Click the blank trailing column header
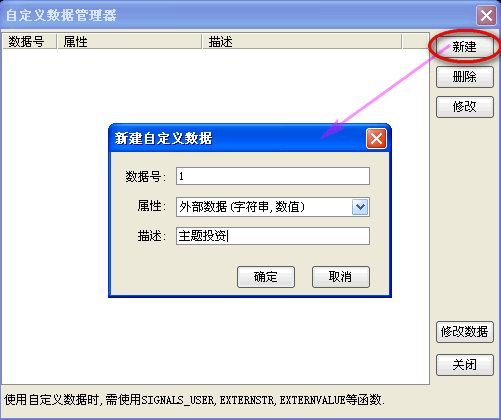The height and width of the screenshot is (420, 501). click(415, 42)
